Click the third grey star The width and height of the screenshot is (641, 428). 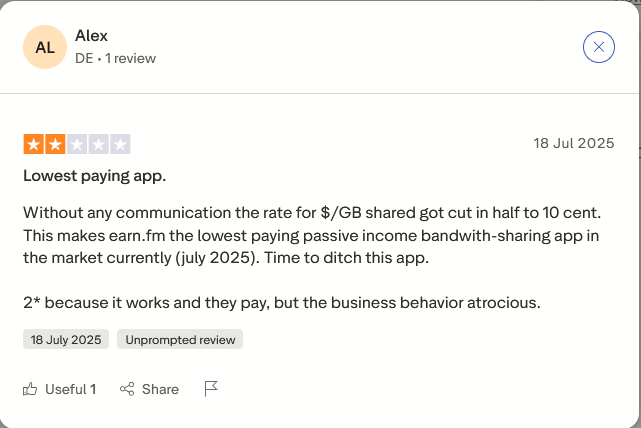[77, 144]
